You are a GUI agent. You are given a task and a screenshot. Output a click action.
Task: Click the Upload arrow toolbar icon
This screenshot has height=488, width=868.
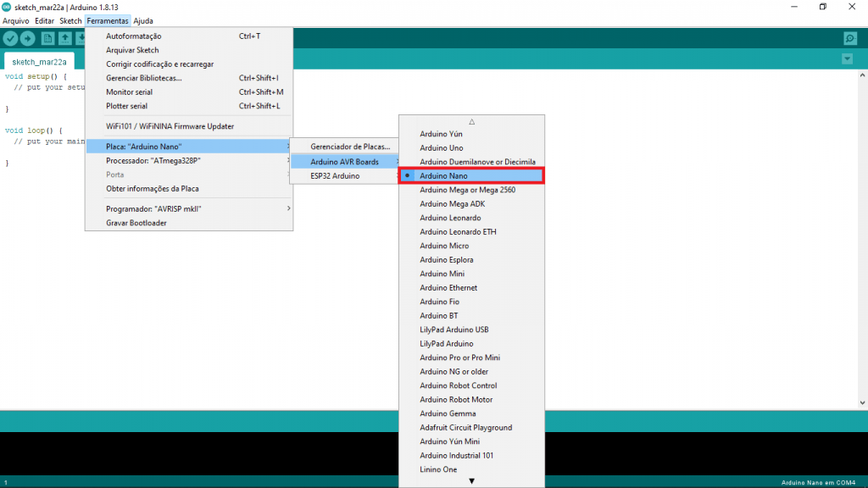(x=27, y=38)
